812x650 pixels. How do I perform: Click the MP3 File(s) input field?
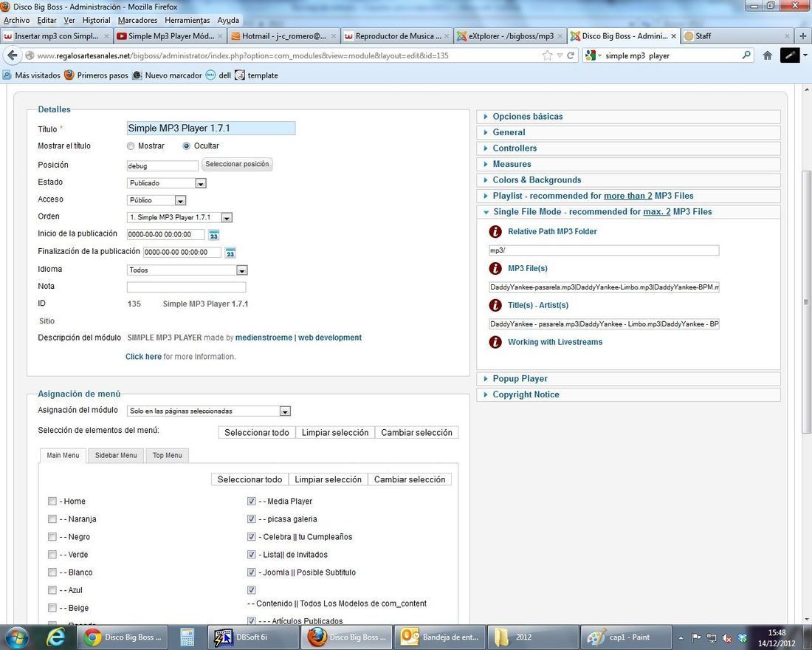604,287
